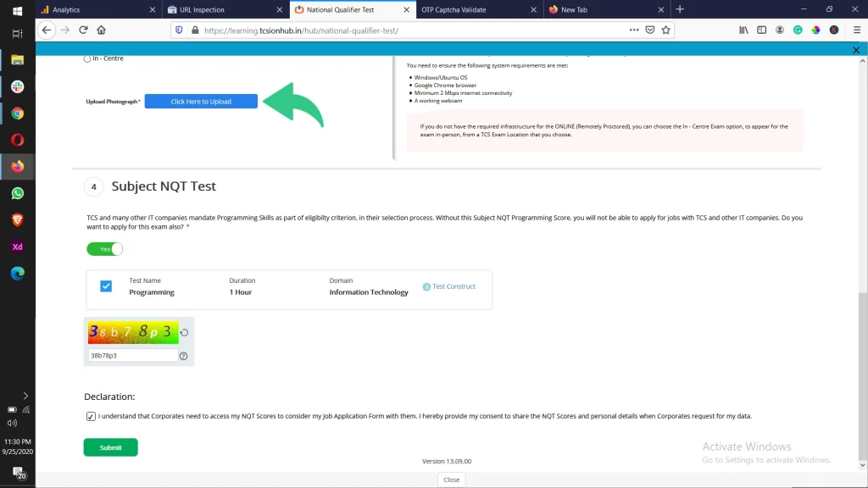Open Adobe XD from the taskbar
The image size is (868, 488).
(17, 247)
